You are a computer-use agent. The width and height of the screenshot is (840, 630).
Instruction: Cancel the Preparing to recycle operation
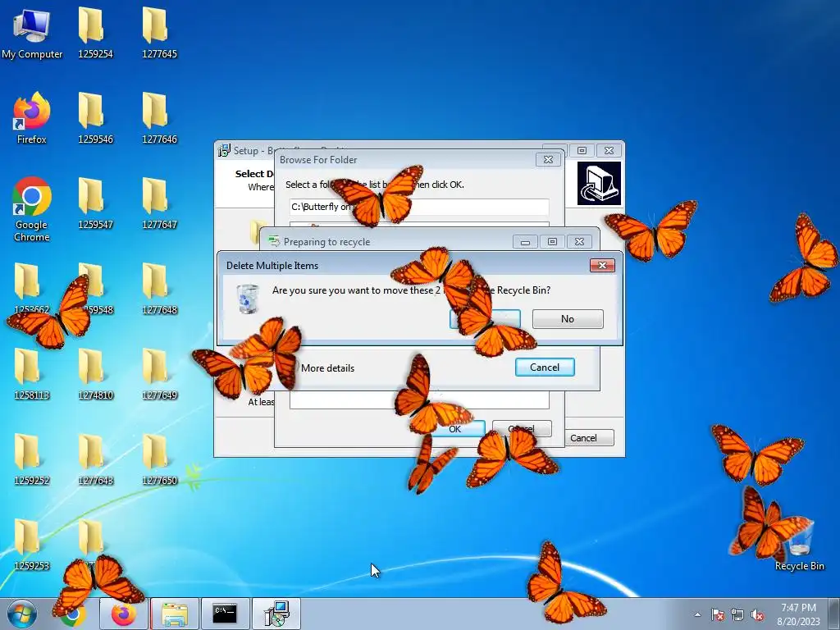click(x=545, y=367)
